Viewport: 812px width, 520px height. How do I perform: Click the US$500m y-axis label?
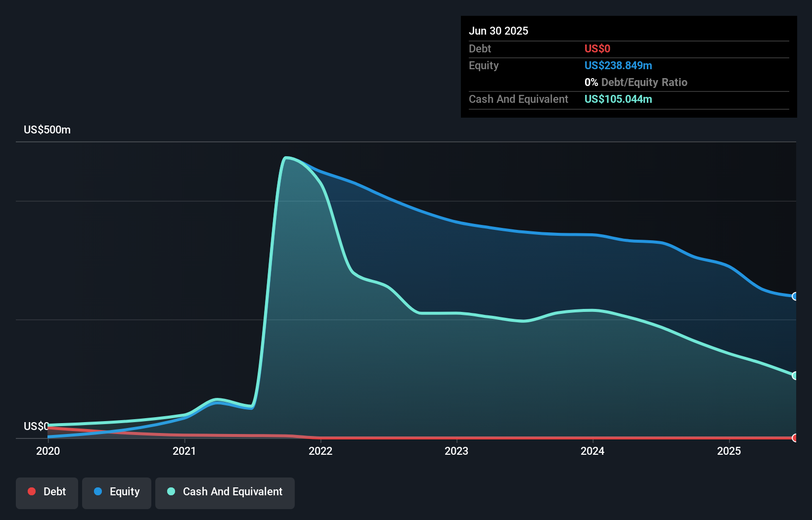[47, 130]
